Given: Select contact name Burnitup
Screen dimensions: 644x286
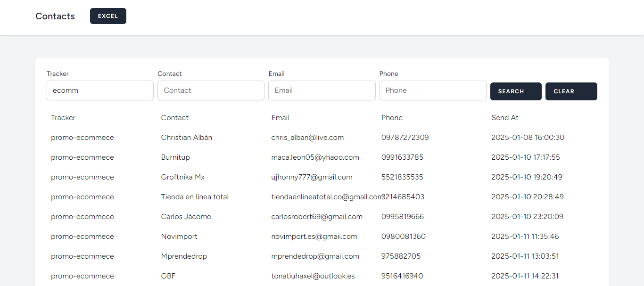Looking at the screenshot, I should click(175, 157).
